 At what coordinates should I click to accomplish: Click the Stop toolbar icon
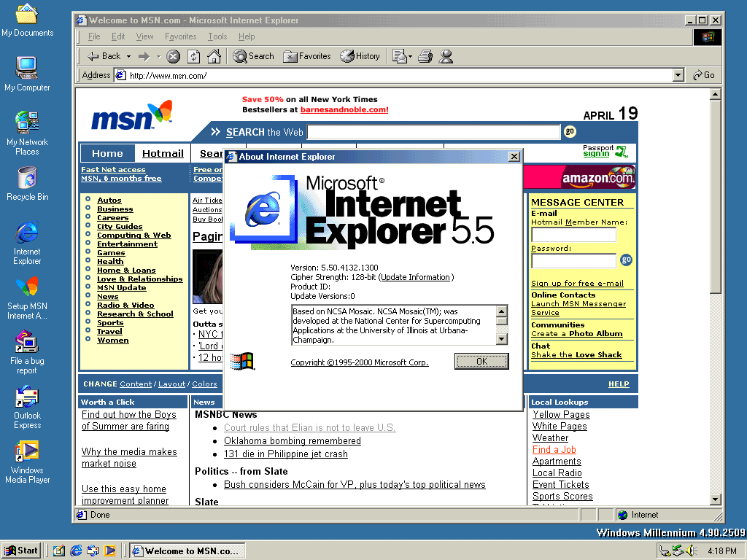coord(173,56)
